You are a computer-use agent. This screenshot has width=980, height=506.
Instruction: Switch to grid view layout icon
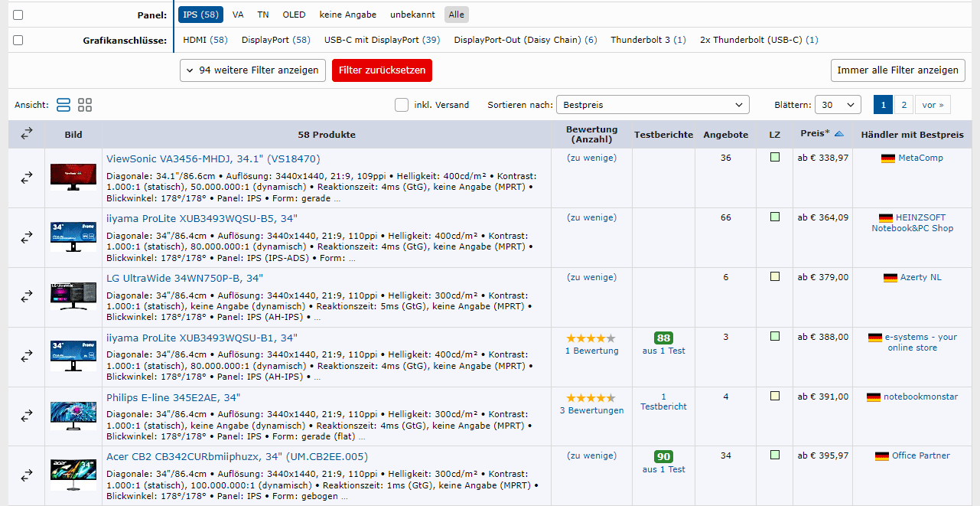coord(85,105)
